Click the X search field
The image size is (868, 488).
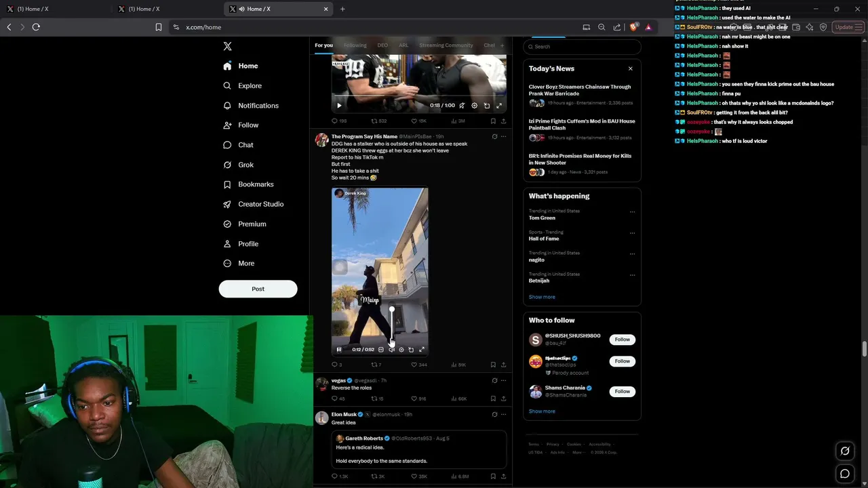(x=582, y=47)
